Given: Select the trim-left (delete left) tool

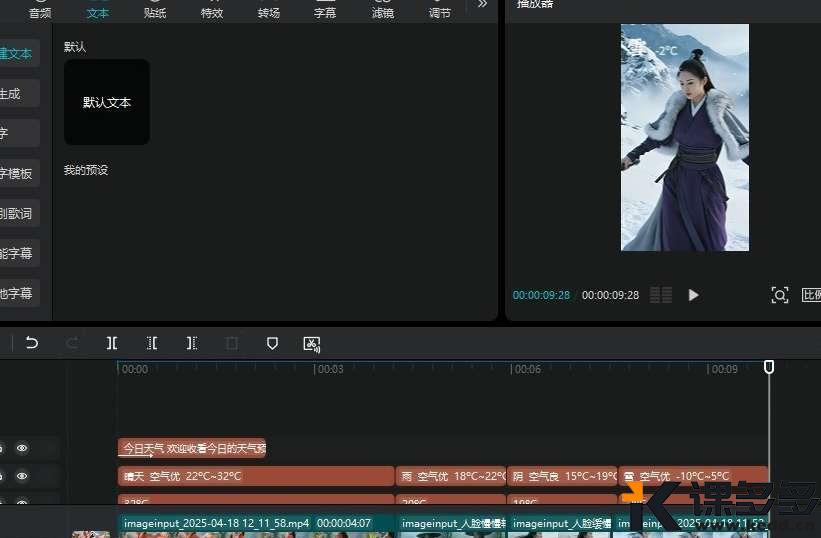Looking at the screenshot, I should tap(152, 343).
